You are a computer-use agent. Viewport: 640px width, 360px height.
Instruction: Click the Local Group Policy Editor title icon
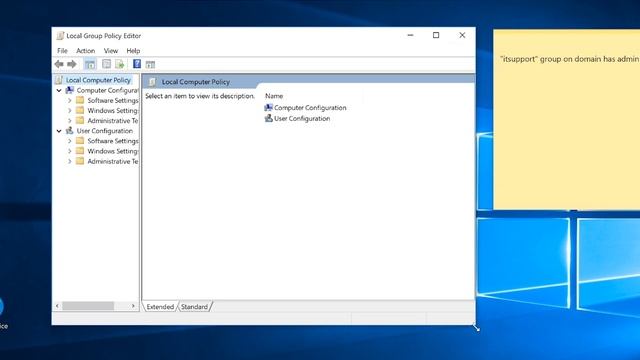coord(60,36)
